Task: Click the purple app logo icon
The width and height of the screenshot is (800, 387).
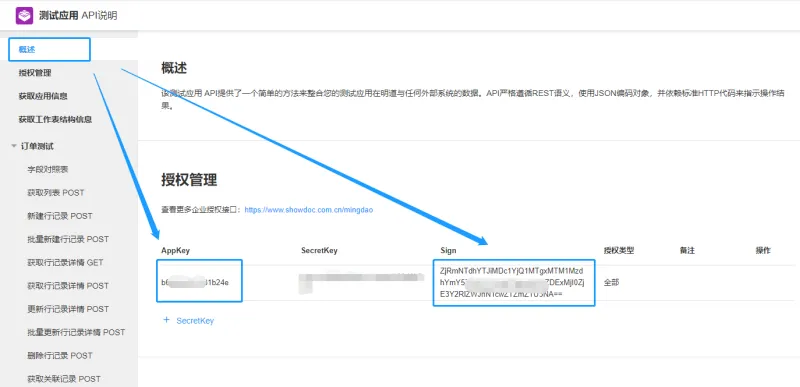Action: click(24, 16)
